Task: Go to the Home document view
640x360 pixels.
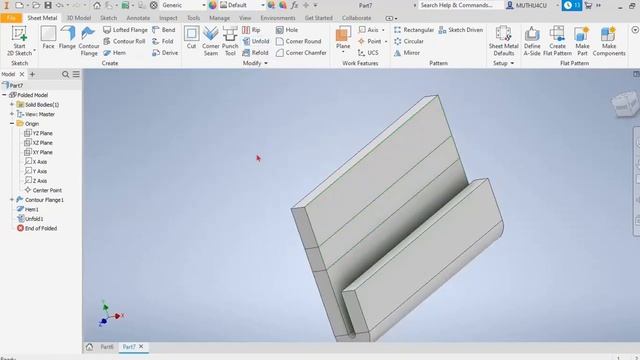Action: tap(89, 347)
